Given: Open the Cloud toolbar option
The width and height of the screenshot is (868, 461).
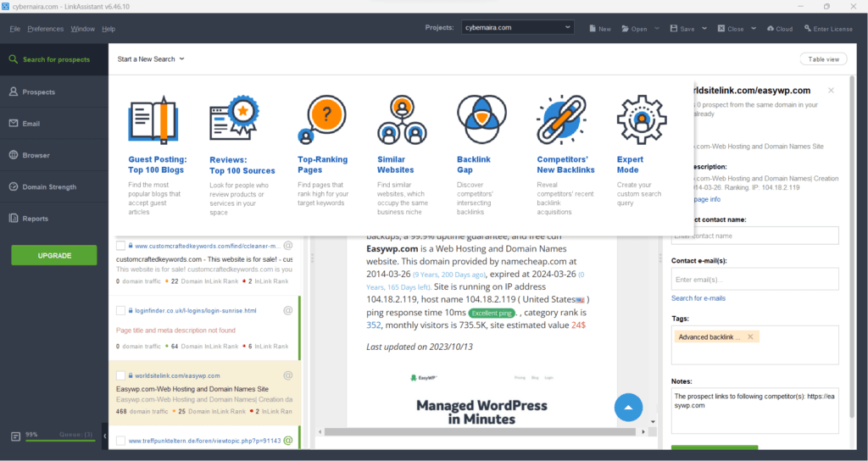Looking at the screenshot, I should [780, 29].
